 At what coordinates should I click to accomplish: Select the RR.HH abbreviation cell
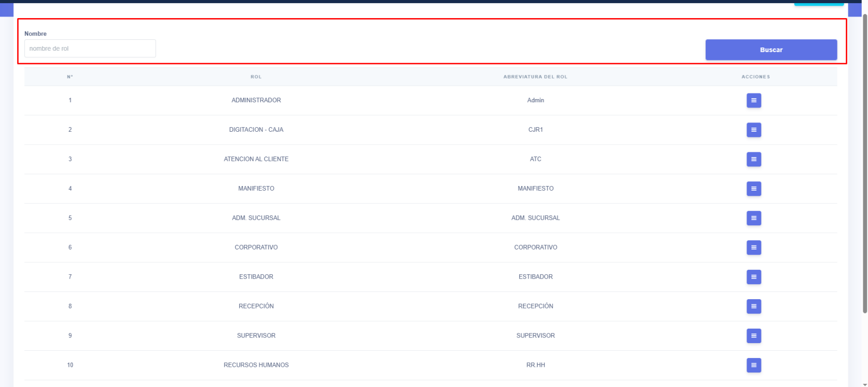535,365
